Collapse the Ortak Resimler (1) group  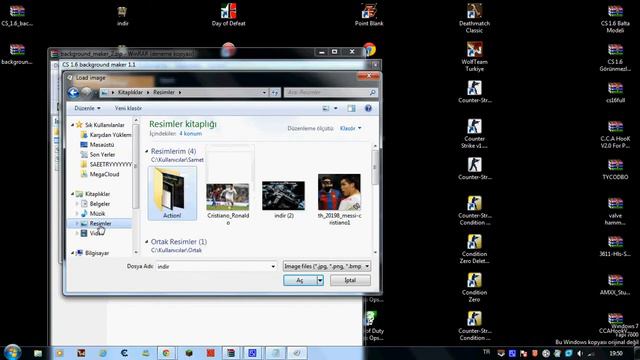[x=147, y=242]
